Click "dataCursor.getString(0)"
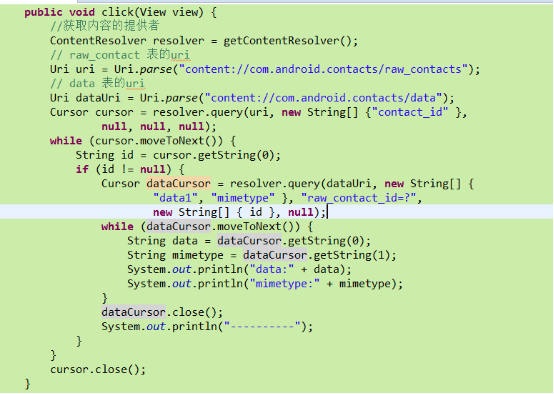 click(290, 241)
